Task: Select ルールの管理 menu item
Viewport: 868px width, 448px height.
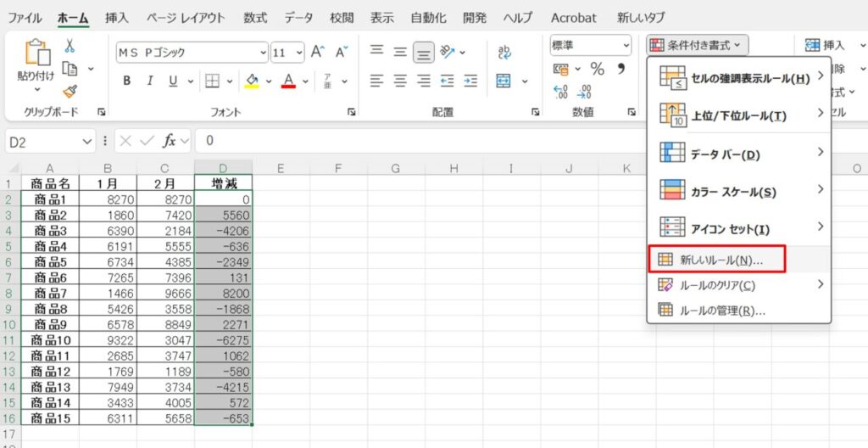Action: coord(739,311)
